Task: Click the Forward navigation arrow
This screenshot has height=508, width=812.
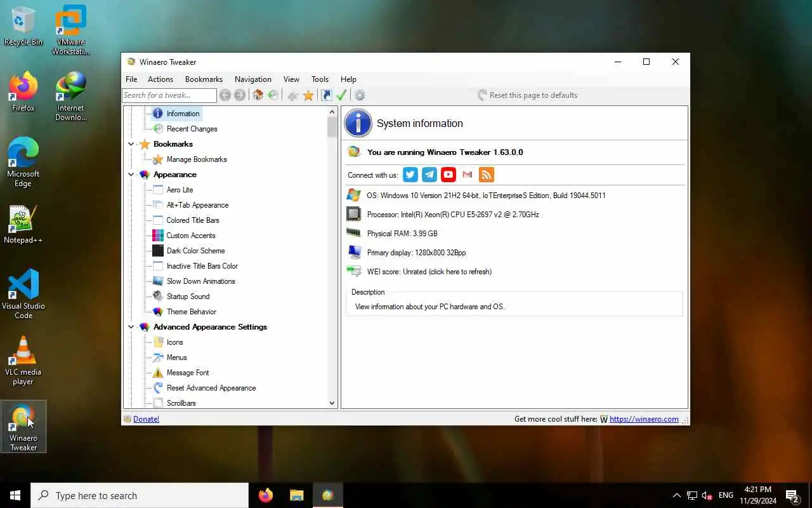Action: pyautogui.click(x=240, y=95)
